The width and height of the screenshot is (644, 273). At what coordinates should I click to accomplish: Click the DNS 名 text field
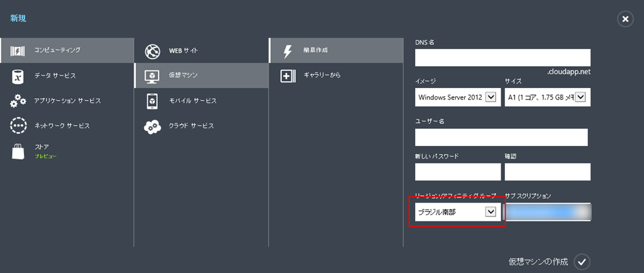pos(502,57)
